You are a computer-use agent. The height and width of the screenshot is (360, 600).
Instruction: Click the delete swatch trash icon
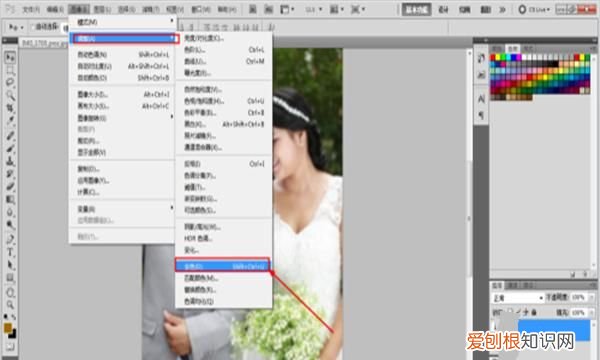(585, 274)
